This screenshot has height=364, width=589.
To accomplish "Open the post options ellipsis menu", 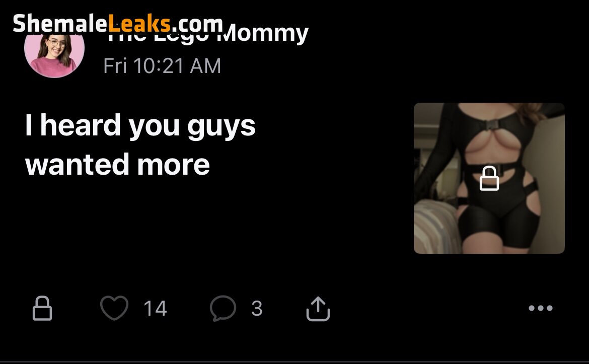I will point(541,308).
